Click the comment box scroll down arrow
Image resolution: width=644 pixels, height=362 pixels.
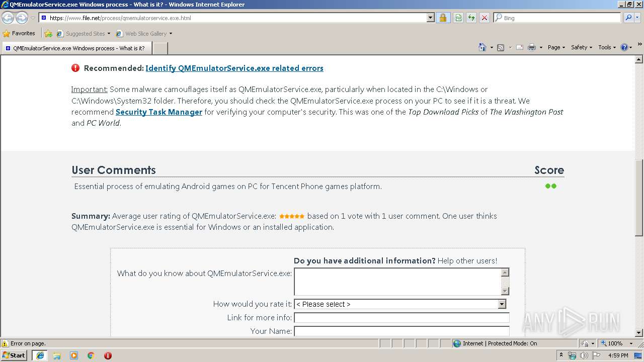click(505, 291)
